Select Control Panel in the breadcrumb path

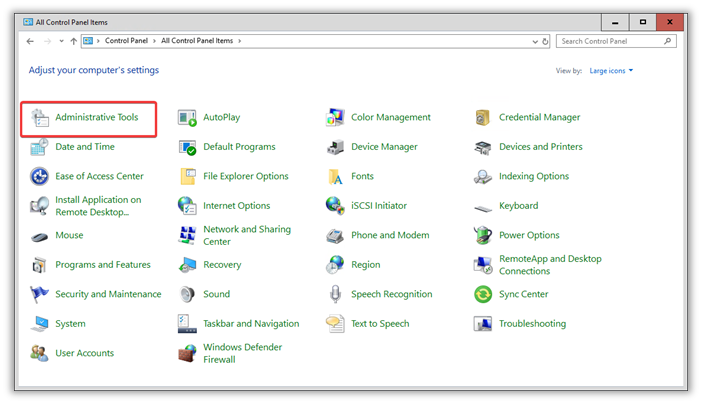click(x=127, y=42)
